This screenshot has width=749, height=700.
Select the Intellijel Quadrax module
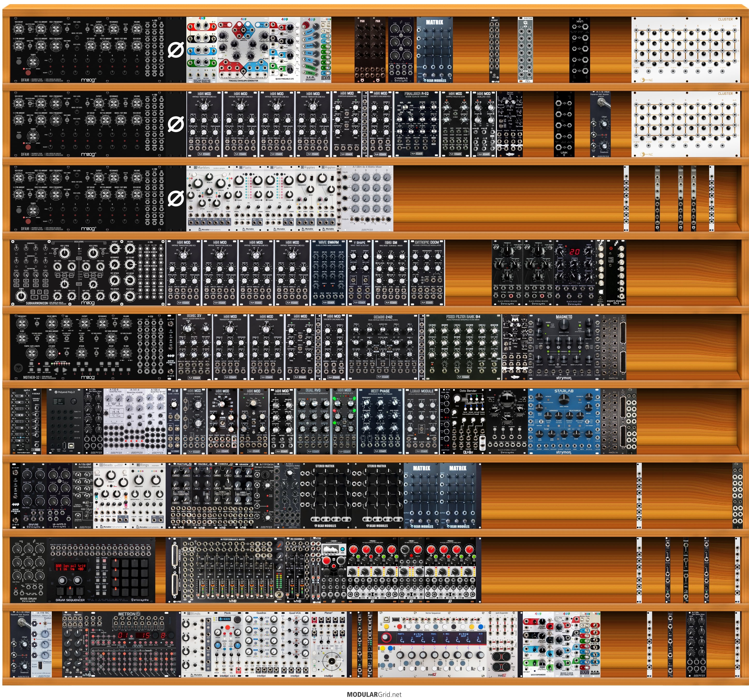coord(261,644)
